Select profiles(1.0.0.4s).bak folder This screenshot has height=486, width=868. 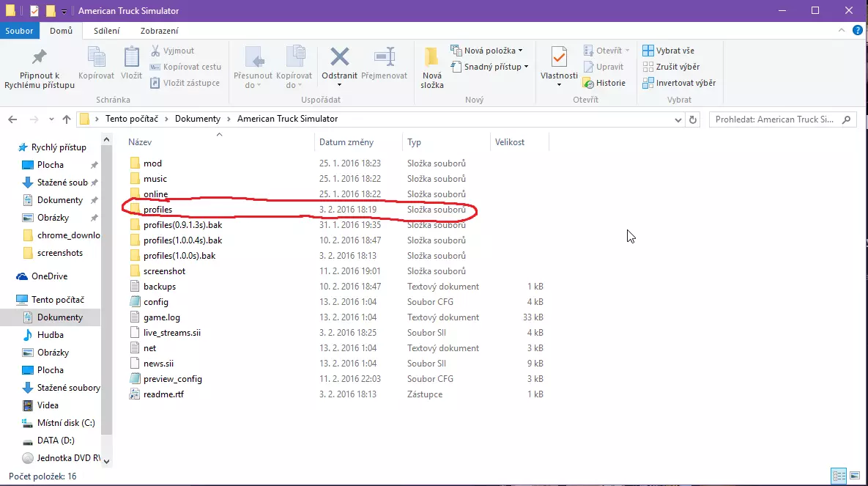(x=182, y=240)
